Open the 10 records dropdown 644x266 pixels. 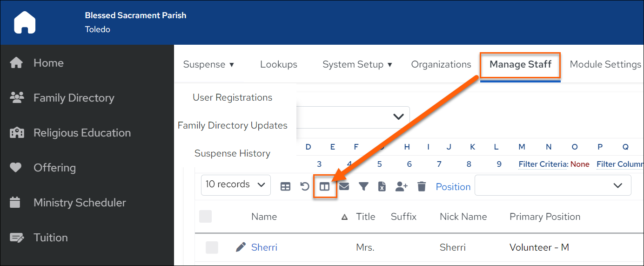[x=236, y=185]
